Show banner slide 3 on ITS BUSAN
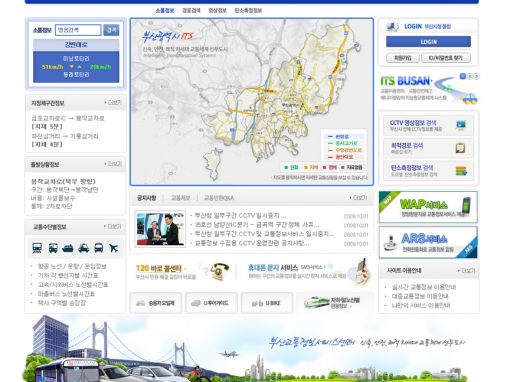 476,76
